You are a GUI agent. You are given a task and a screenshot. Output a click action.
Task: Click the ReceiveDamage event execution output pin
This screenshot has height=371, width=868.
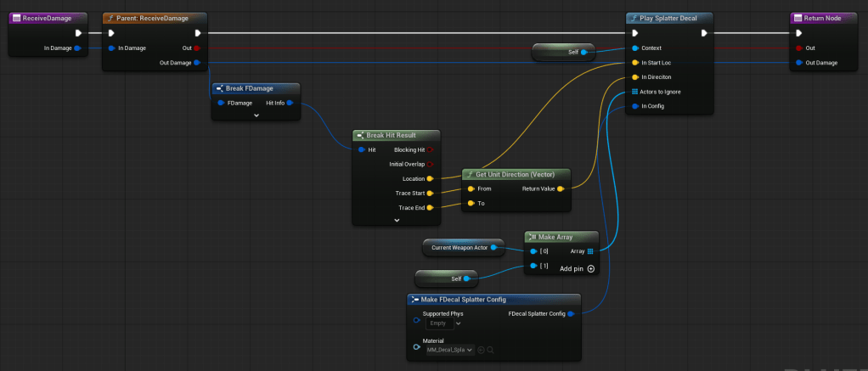(78, 33)
